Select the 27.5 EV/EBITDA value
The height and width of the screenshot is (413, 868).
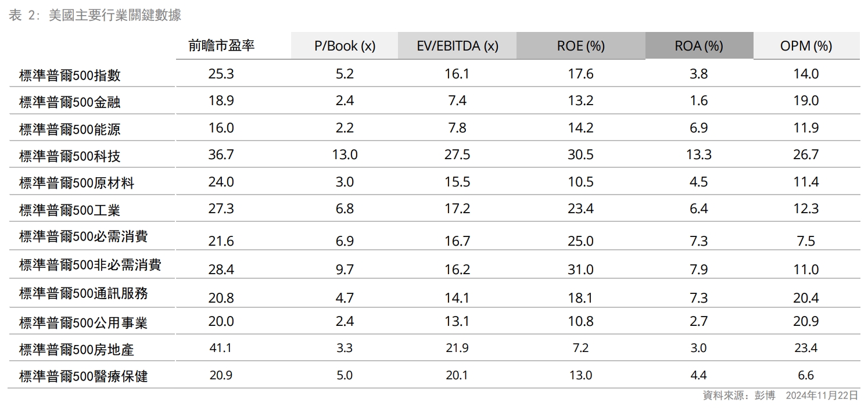point(457,155)
